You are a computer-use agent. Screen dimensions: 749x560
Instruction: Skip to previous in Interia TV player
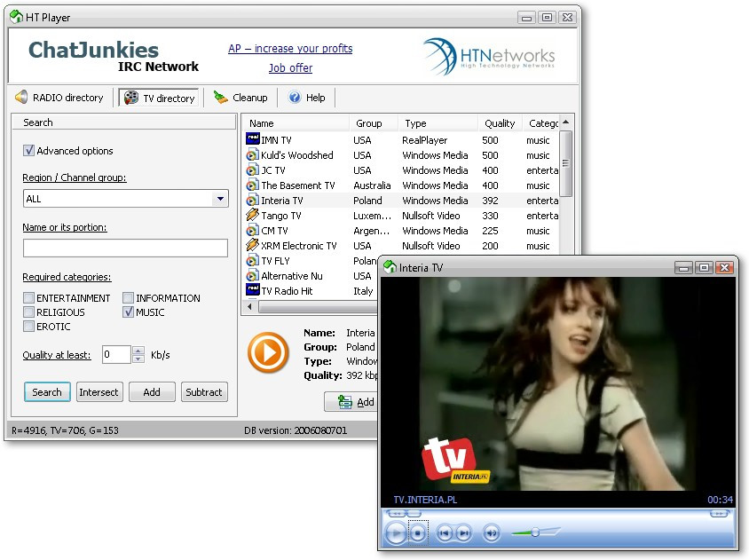pos(445,532)
